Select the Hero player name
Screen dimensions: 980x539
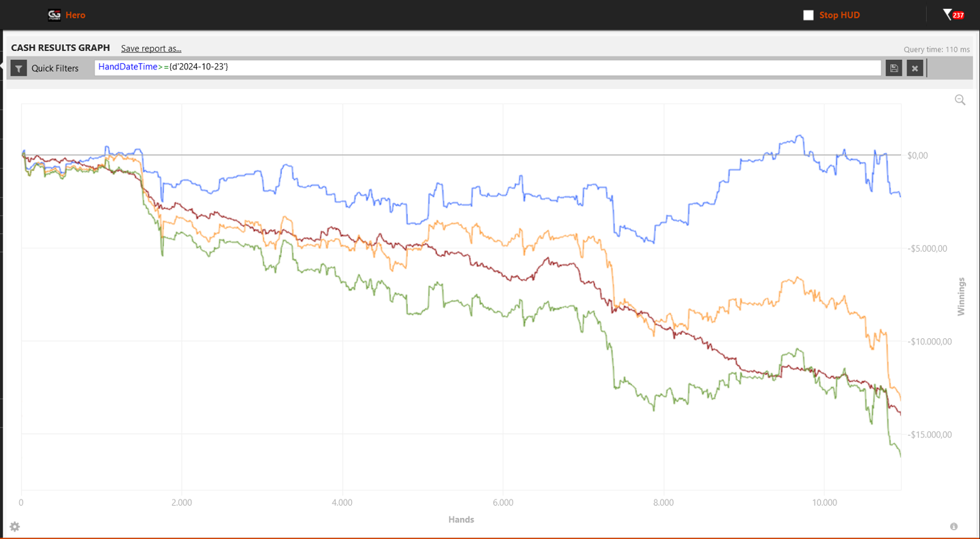[76, 15]
